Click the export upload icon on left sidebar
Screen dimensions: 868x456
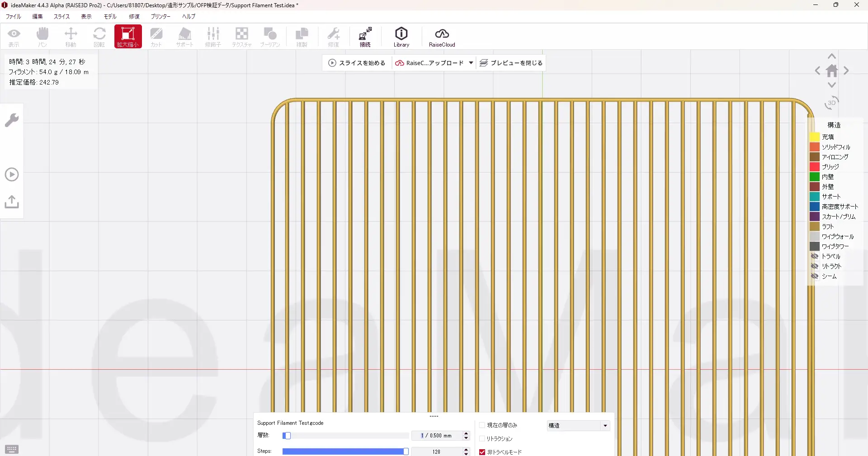pos(12,202)
